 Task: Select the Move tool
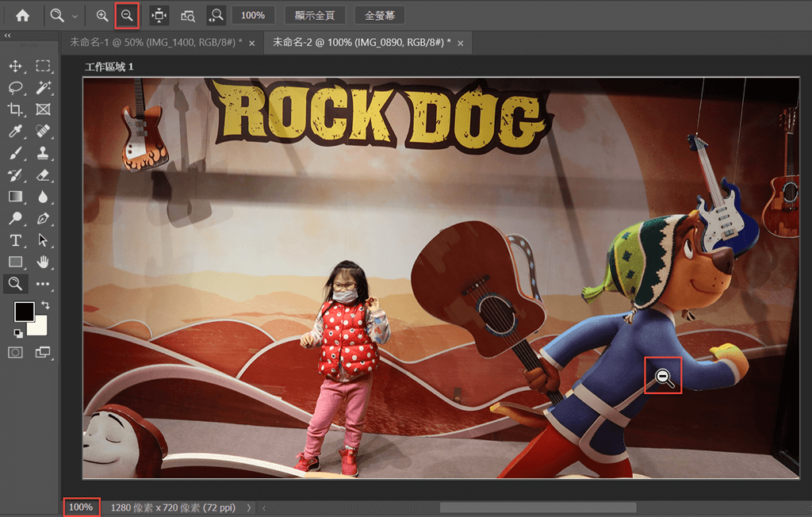(x=16, y=66)
